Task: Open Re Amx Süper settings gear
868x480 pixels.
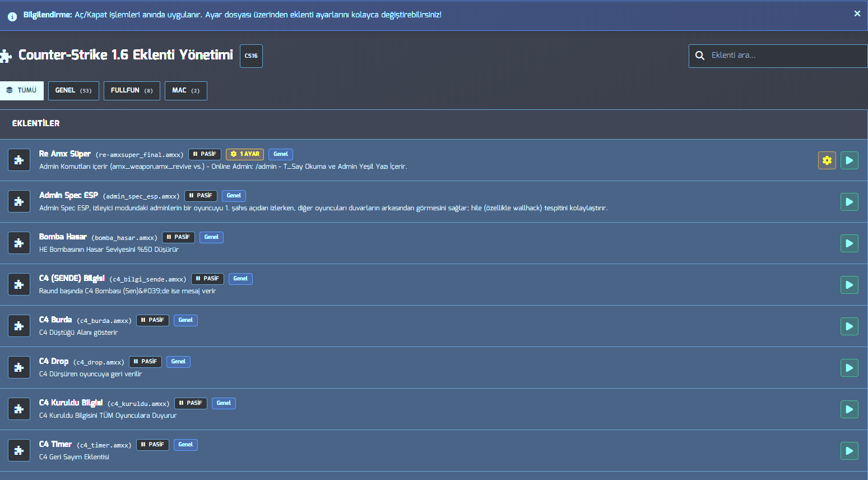Action: point(827,160)
